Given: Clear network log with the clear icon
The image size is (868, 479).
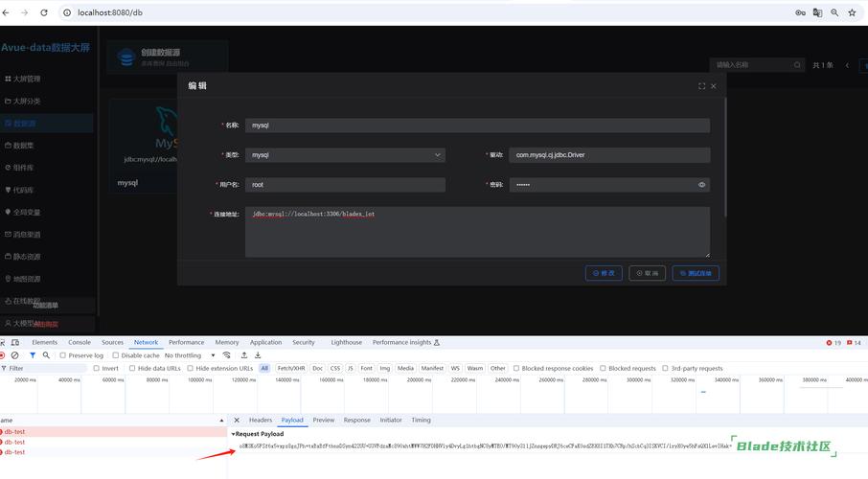Looking at the screenshot, I should [x=15, y=355].
